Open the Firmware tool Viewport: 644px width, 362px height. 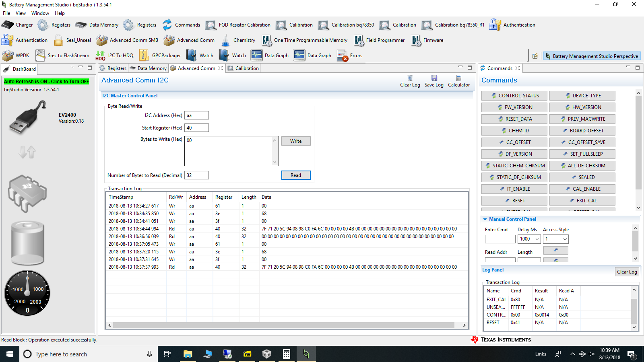427,40
